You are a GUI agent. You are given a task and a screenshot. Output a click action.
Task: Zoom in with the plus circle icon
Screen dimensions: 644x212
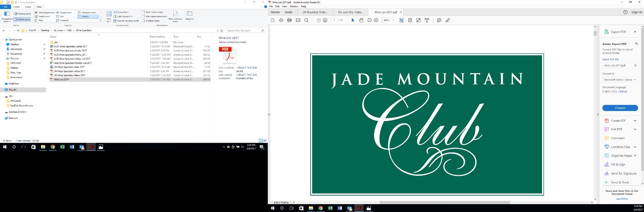click(376, 20)
